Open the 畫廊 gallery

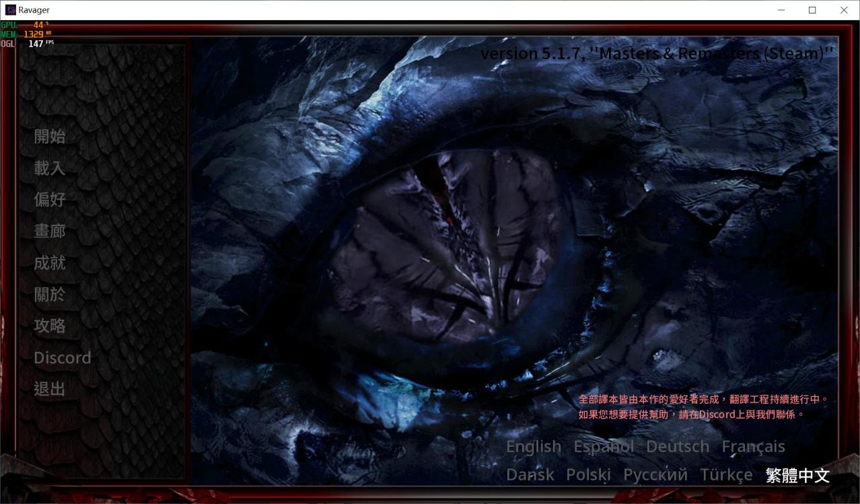pos(50,231)
